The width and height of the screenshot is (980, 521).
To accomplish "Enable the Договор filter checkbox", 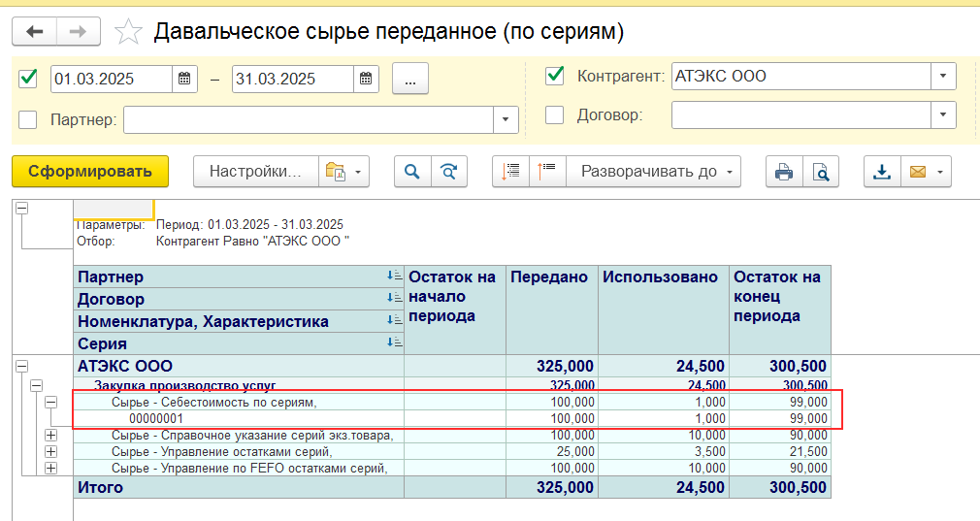I will pos(555,114).
